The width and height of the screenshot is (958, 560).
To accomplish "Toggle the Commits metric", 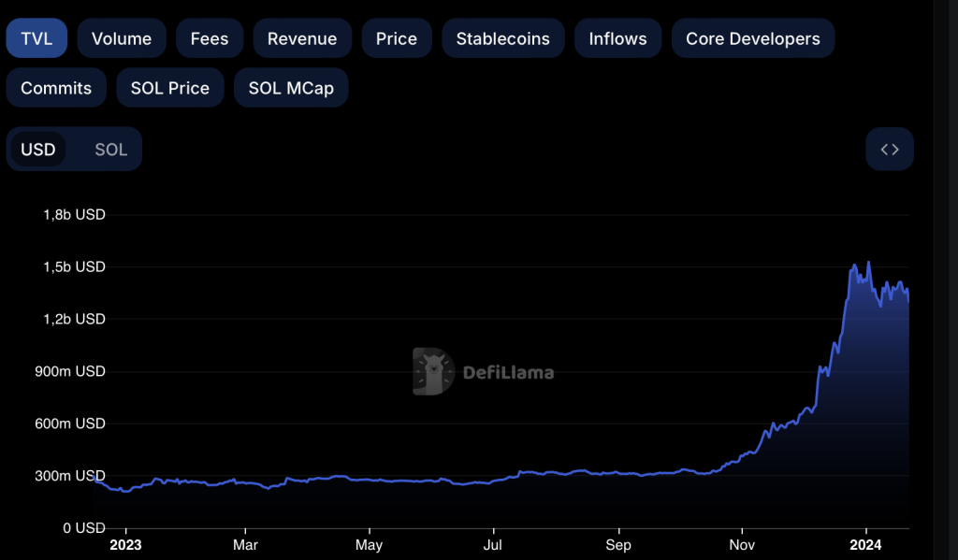I will 56,88.
